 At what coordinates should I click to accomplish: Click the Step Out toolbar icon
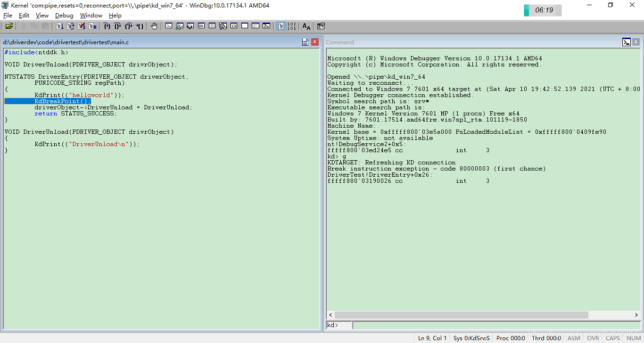click(129, 26)
